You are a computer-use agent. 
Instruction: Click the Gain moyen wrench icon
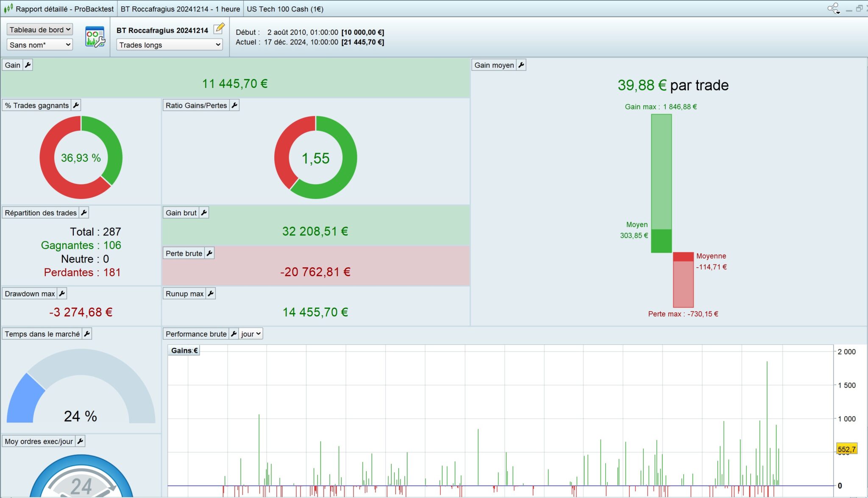click(521, 65)
